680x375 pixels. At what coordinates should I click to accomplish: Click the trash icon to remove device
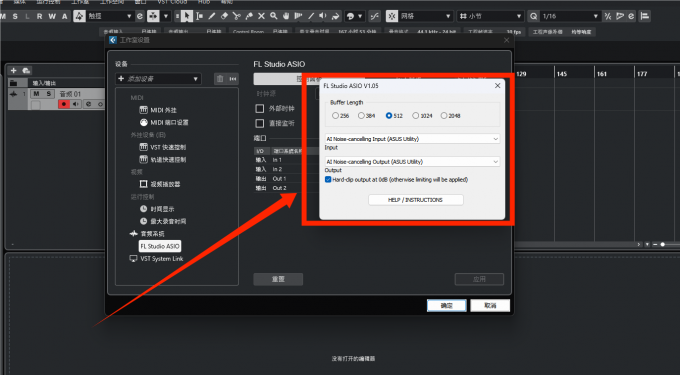point(220,78)
